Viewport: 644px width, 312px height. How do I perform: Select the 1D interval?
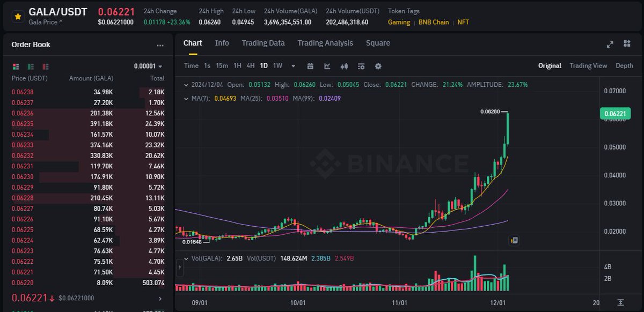[x=264, y=66]
